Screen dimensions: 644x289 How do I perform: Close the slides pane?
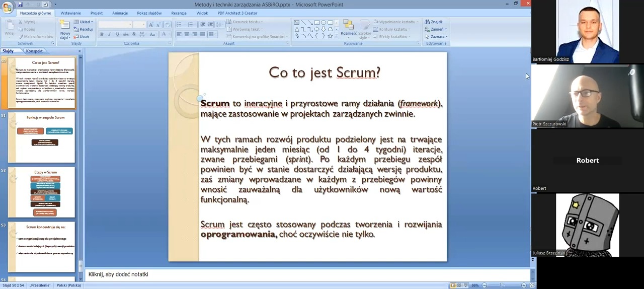pyautogui.click(x=79, y=51)
